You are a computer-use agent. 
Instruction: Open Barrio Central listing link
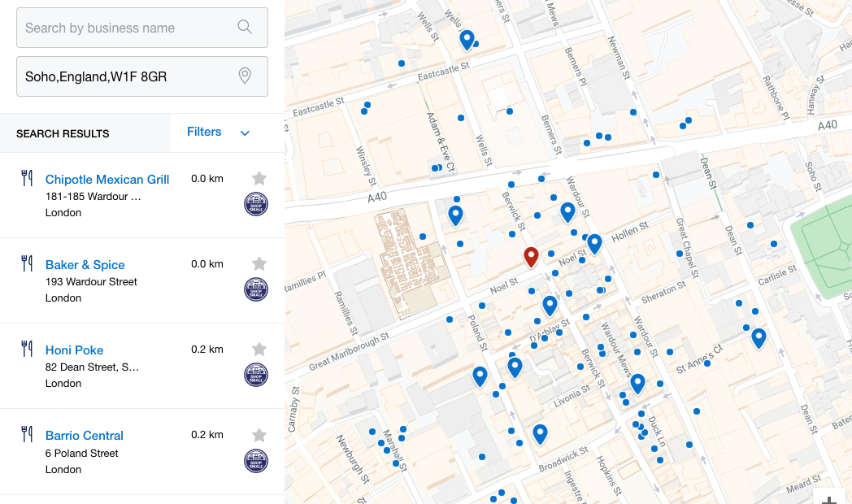coord(85,436)
